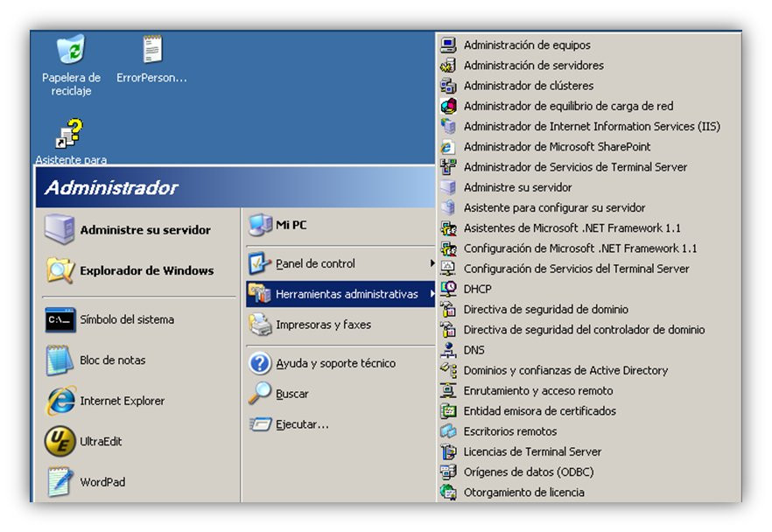The image size is (772, 532).
Task: Select Dominios y confianzas de Active Directory
Action: click(589, 370)
